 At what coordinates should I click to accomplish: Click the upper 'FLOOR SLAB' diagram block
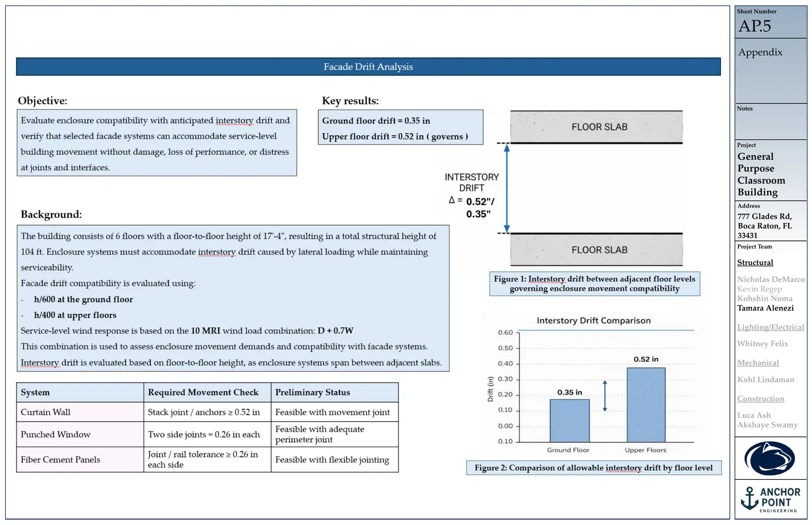pyautogui.click(x=596, y=127)
